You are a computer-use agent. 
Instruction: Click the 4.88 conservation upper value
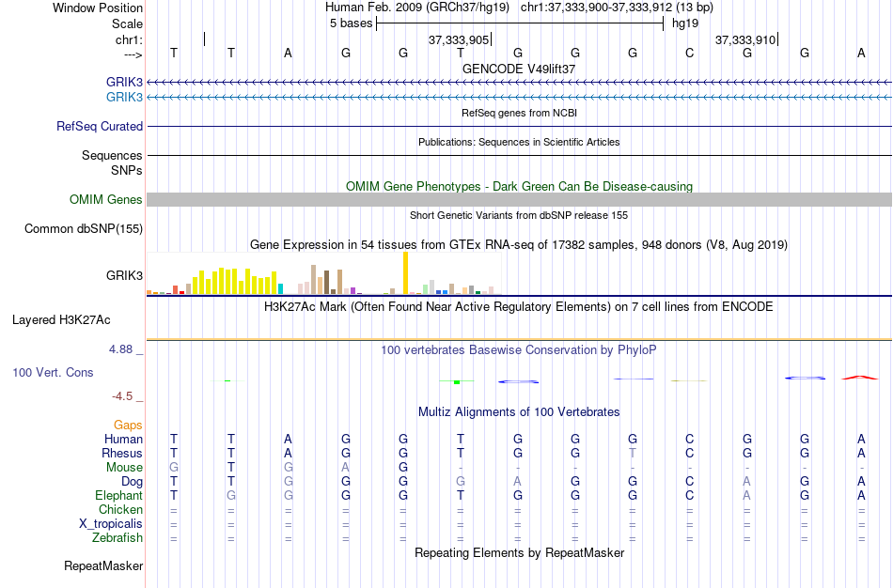click(x=120, y=349)
